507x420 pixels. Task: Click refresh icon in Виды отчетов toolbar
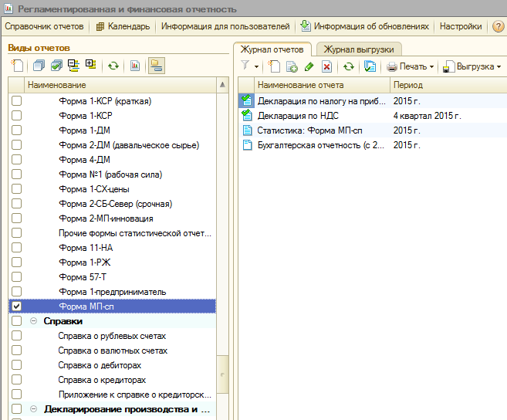(x=113, y=66)
